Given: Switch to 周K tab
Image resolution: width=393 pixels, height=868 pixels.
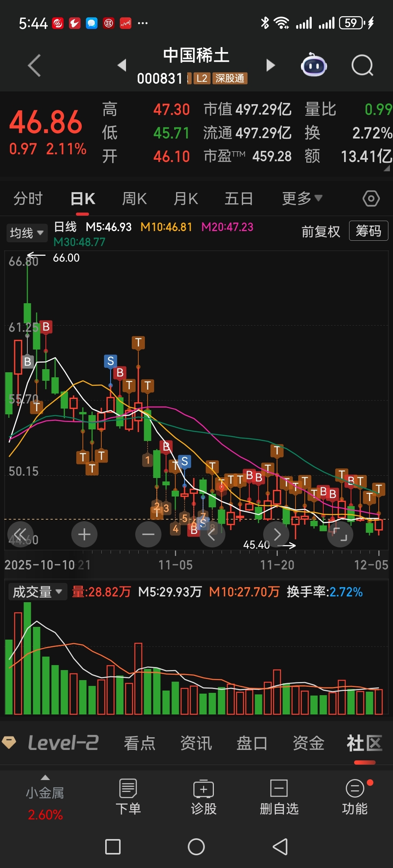Looking at the screenshot, I should click(134, 199).
